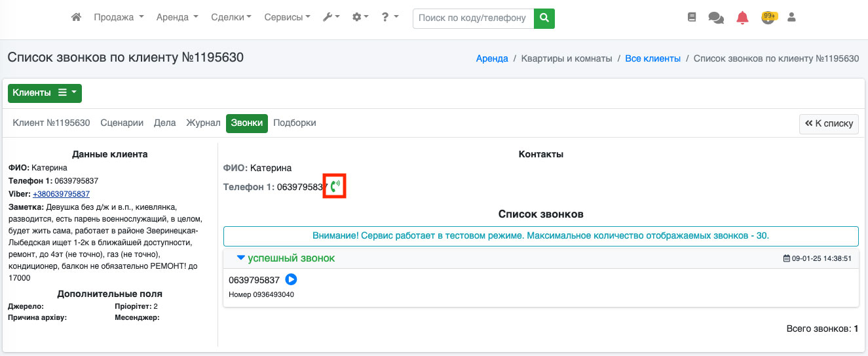Click the green phone call icon
Image resolution: width=868 pixels, height=356 pixels.
click(x=335, y=187)
